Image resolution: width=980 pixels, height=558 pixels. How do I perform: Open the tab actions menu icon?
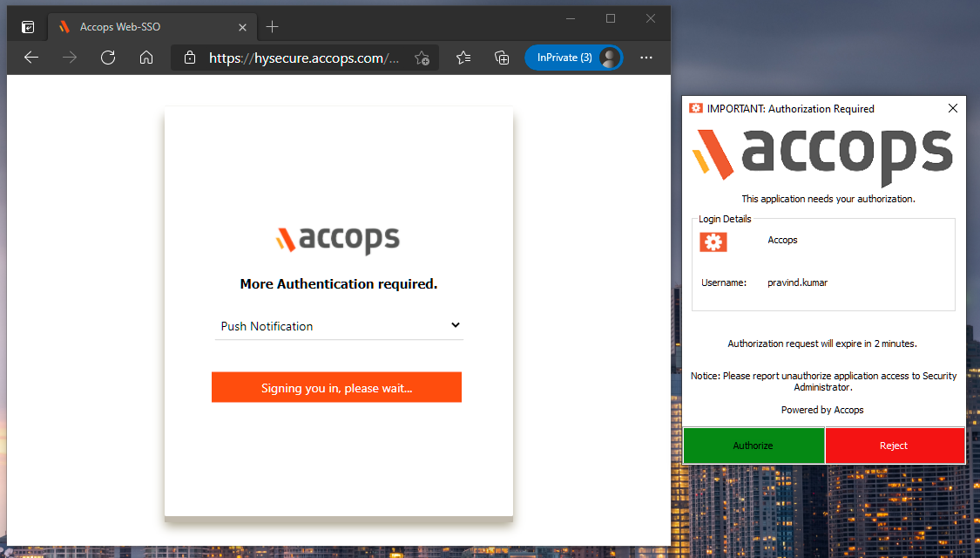(28, 27)
